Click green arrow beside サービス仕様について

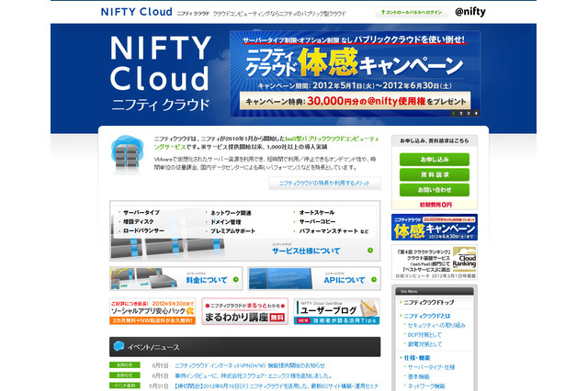point(370,251)
